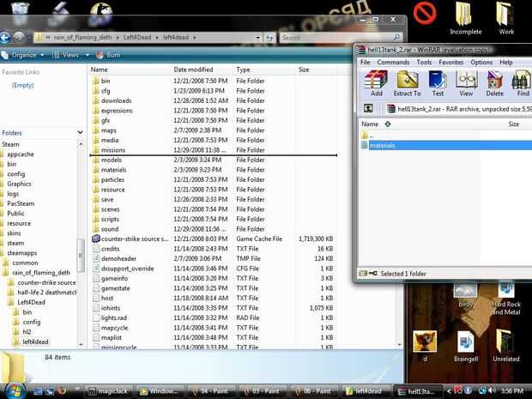Click the WinRAR View icon
The image size is (532, 399).
tap(466, 83)
